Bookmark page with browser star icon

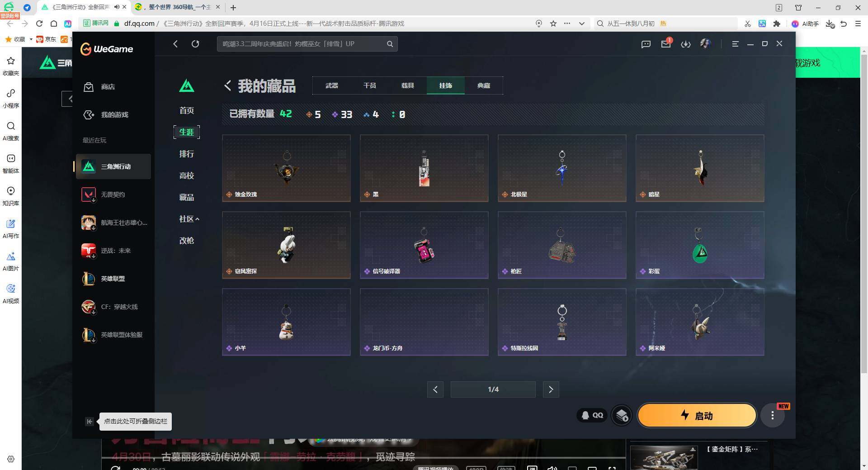553,24
